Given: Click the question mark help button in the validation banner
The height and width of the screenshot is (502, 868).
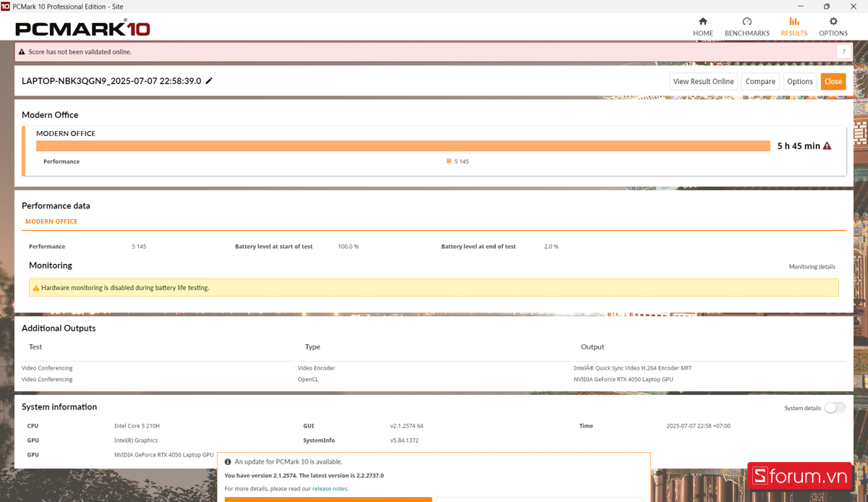Looking at the screenshot, I should (843, 52).
